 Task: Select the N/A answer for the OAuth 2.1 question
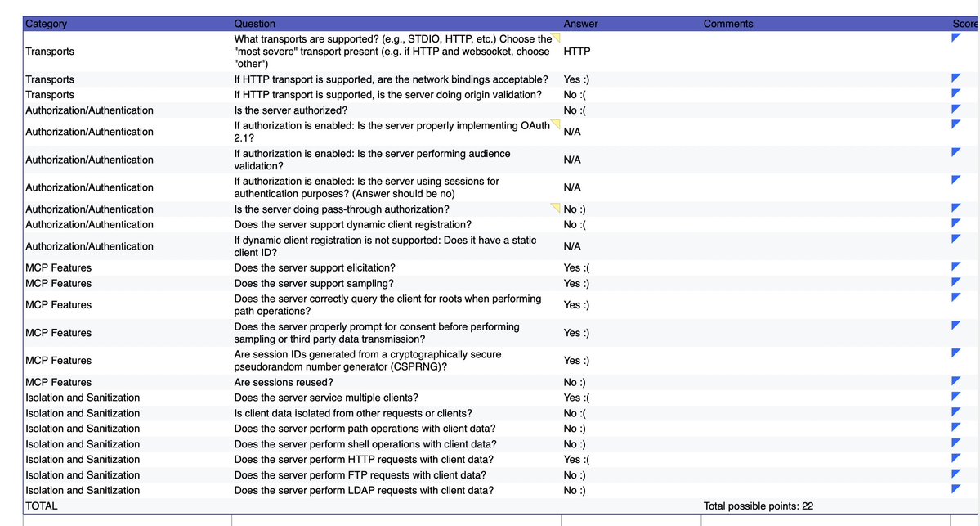click(x=572, y=132)
